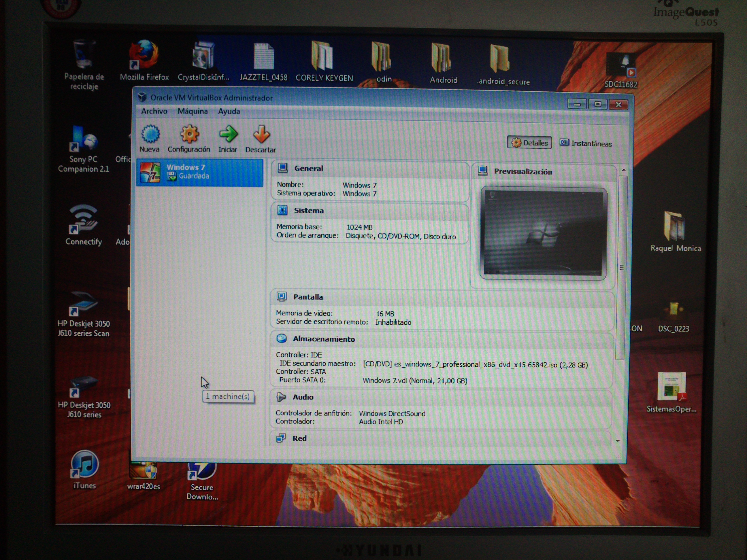Collapse the Almacenamiento section header

click(324, 339)
